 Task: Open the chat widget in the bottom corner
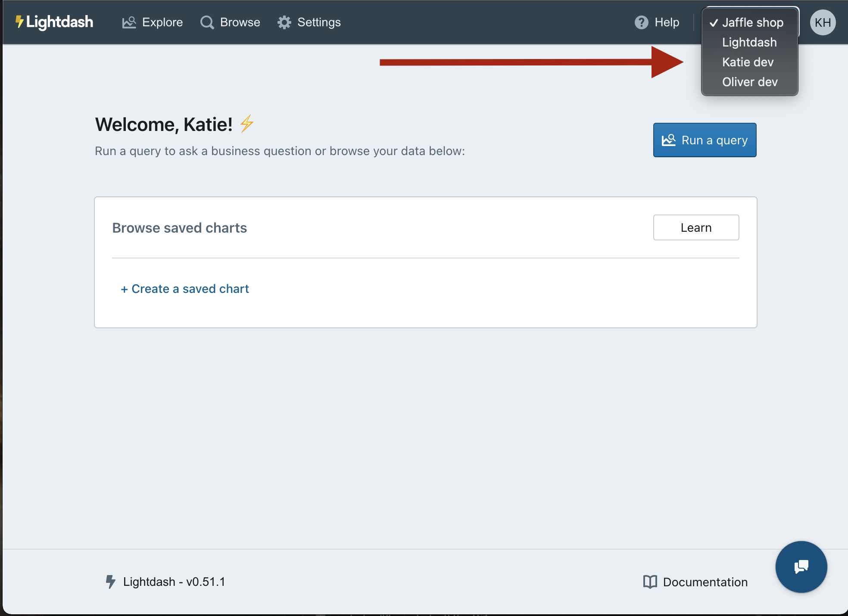point(801,567)
